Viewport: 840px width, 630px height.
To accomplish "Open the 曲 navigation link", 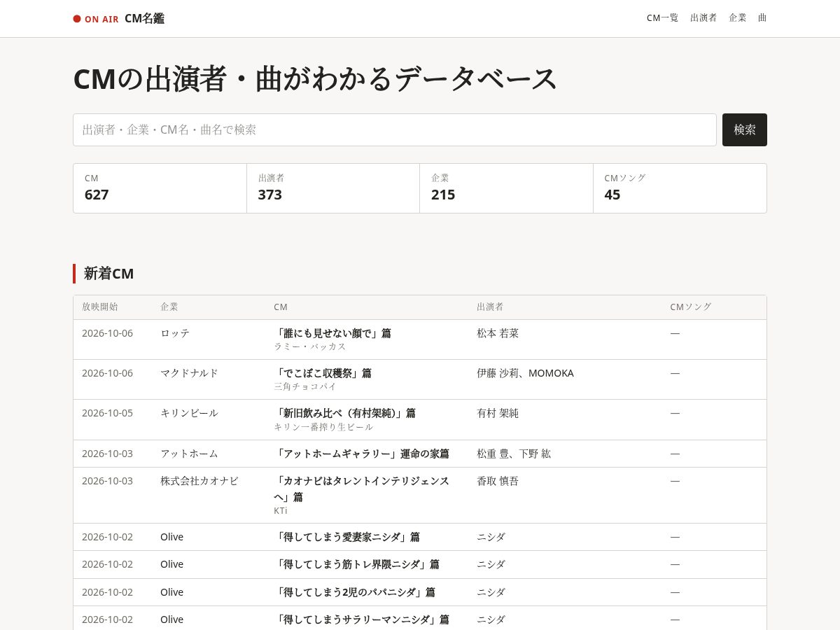I will pos(762,18).
